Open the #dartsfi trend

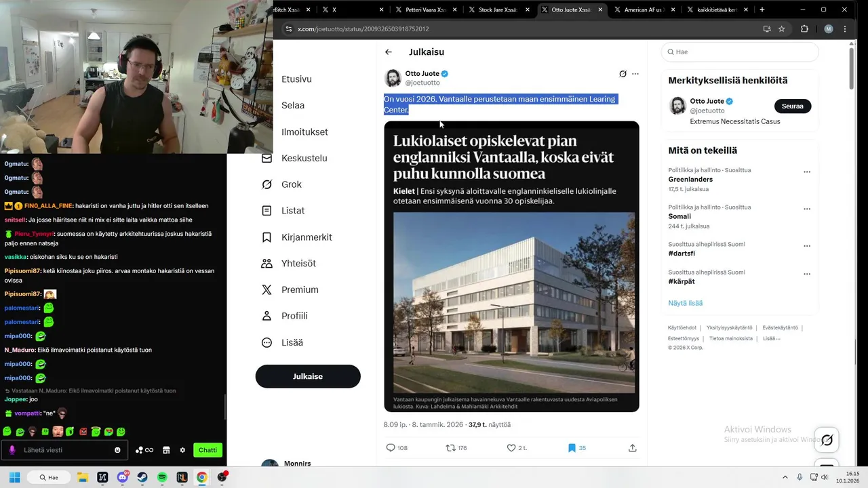682,253
